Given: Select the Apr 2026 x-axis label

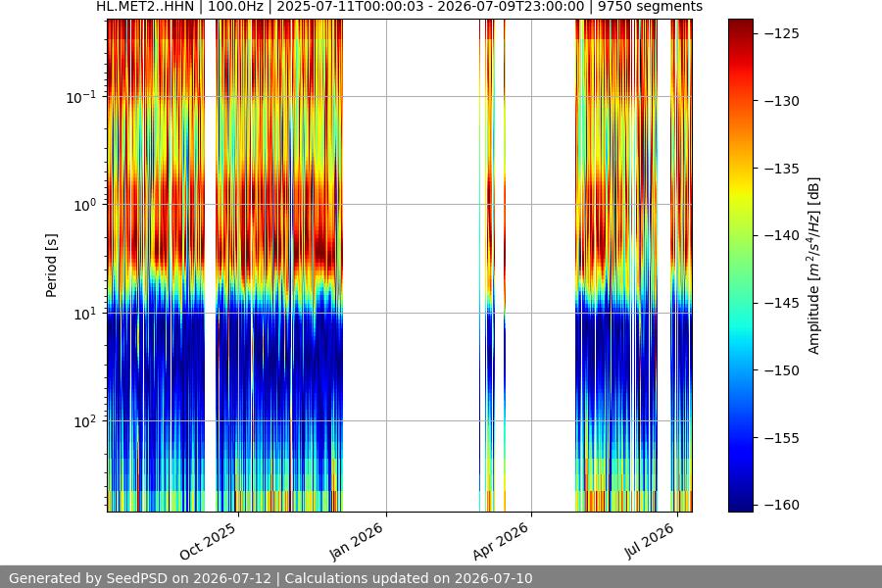Looking at the screenshot, I should tap(501, 541).
